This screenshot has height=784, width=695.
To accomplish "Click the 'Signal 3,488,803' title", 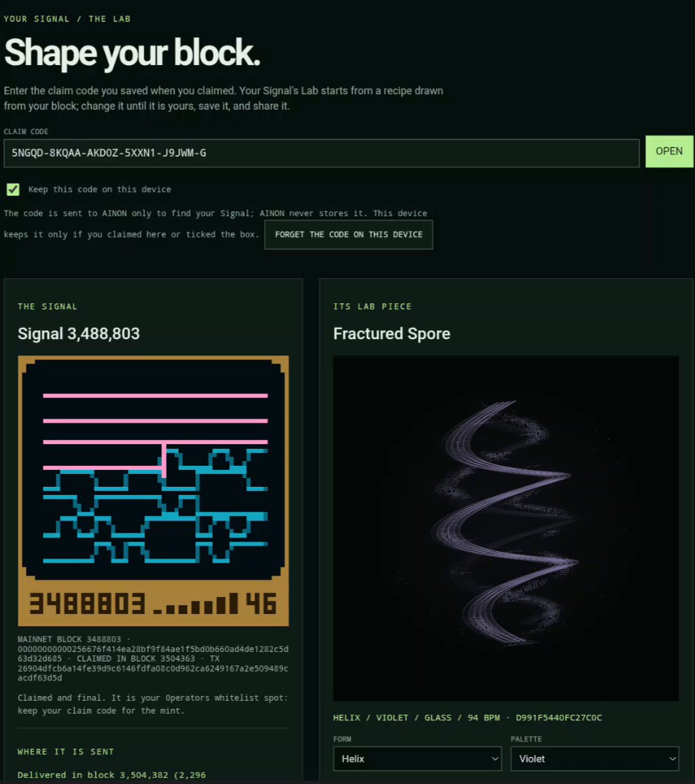I will click(x=79, y=334).
